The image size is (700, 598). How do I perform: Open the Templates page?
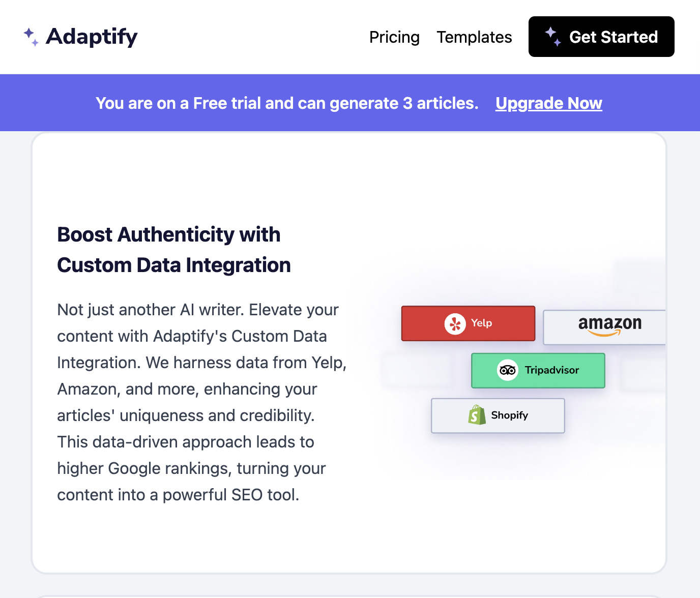tap(474, 37)
